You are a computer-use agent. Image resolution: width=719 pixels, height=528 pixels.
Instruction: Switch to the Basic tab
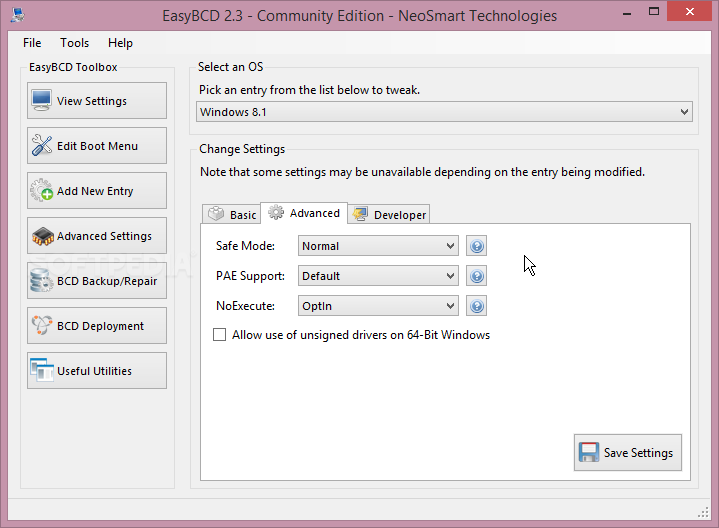[232, 214]
